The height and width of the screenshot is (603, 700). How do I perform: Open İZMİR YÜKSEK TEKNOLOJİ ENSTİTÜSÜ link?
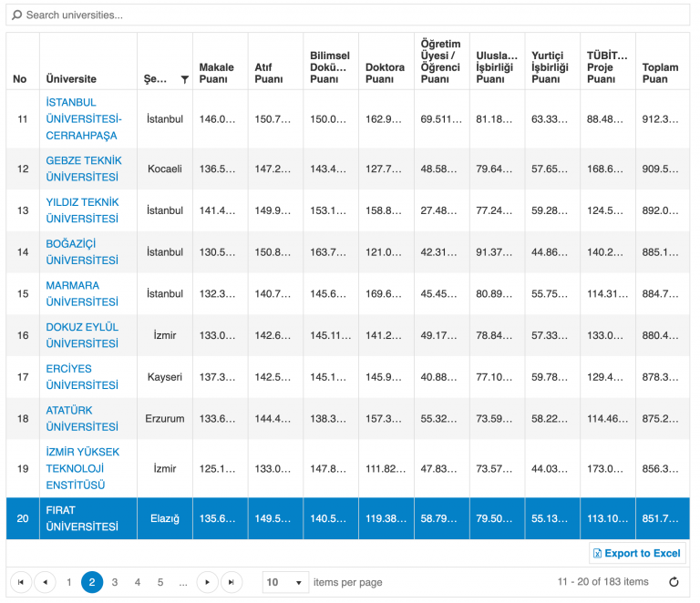point(83,469)
